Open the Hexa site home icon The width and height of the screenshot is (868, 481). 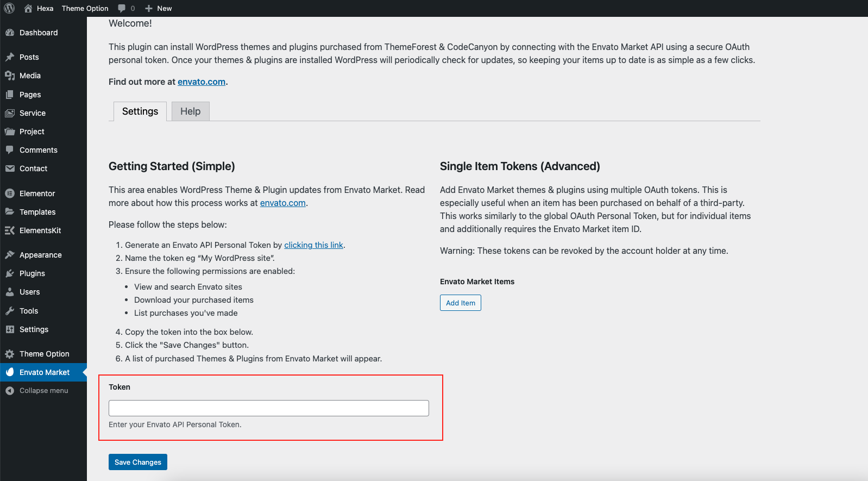click(x=28, y=8)
